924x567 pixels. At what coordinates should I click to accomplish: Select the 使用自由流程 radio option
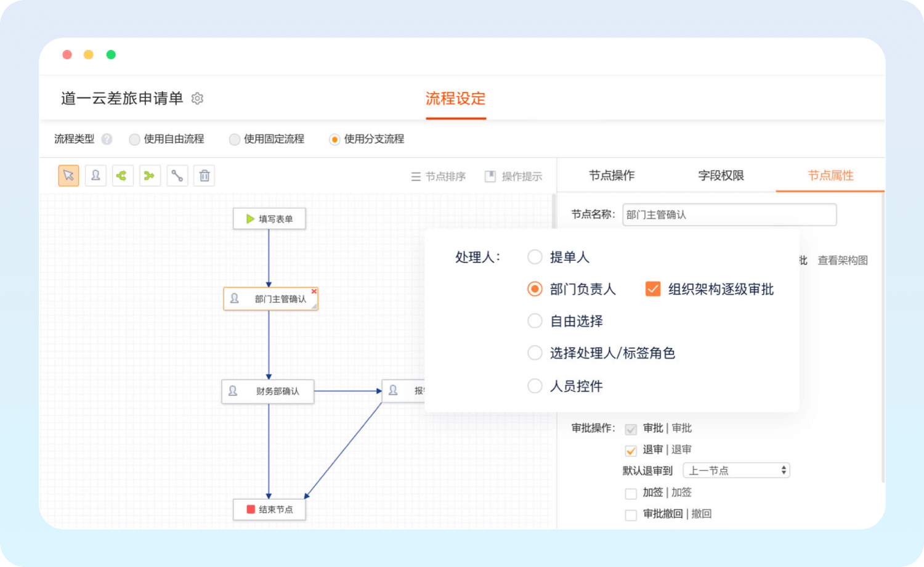click(x=134, y=139)
